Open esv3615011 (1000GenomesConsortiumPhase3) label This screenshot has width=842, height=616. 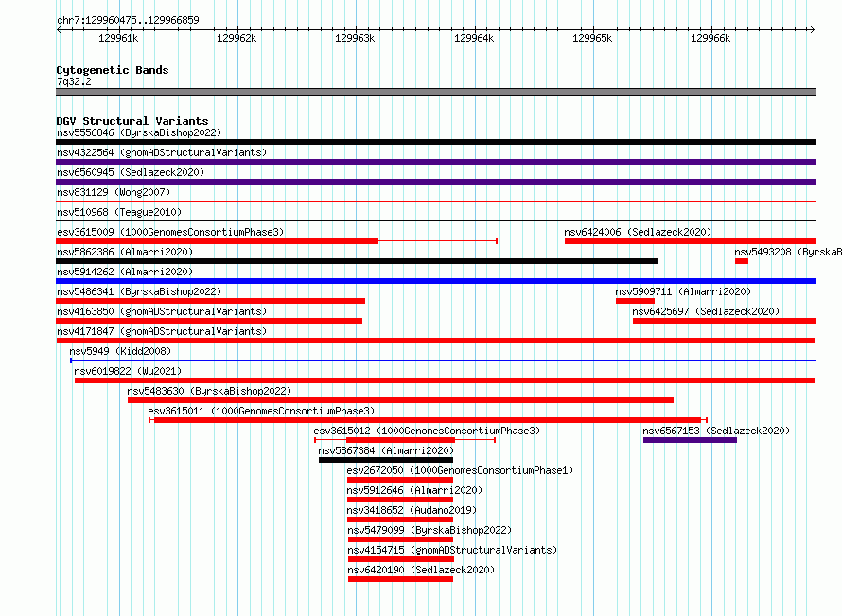(x=261, y=411)
